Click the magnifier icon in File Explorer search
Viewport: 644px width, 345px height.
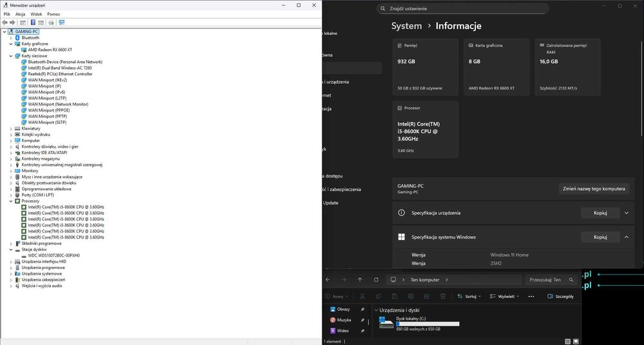pyautogui.click(x=571, y=280)
